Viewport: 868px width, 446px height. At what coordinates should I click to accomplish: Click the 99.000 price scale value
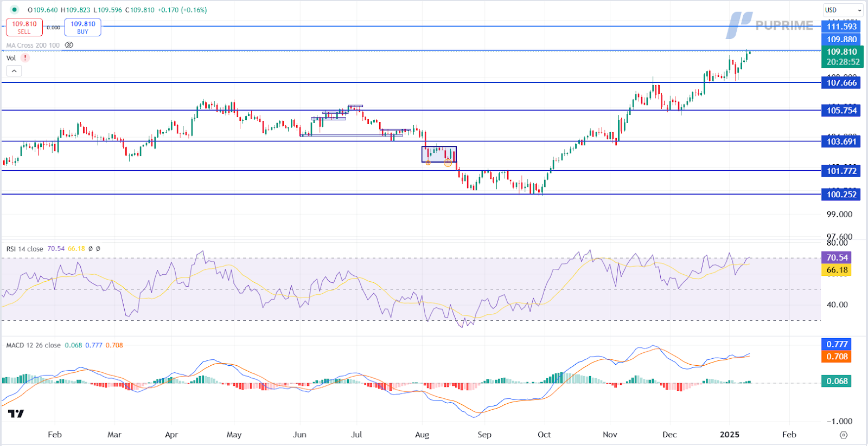(x=839, y=215)
